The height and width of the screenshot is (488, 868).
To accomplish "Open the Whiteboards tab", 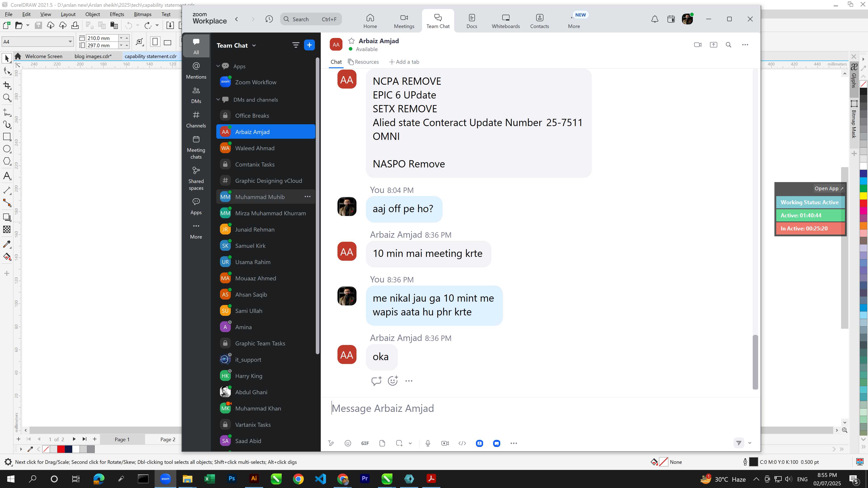I will click(505, 21).
